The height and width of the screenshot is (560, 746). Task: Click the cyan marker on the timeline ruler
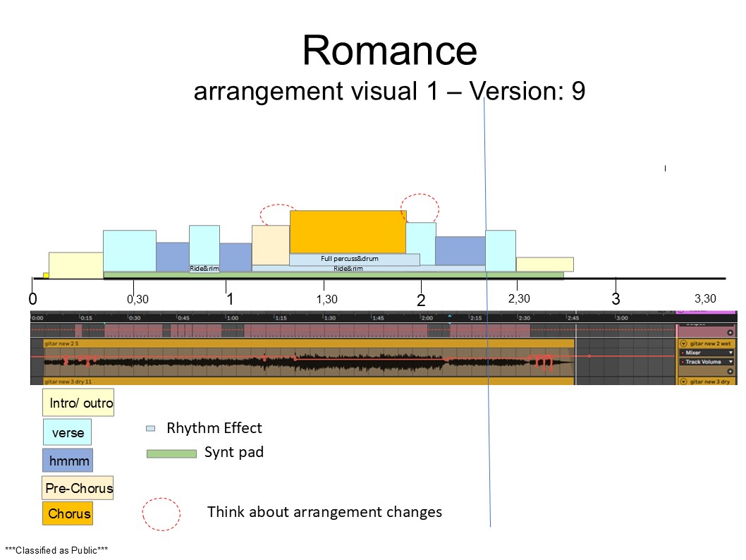pyautogui.click(x=449, y=317)
